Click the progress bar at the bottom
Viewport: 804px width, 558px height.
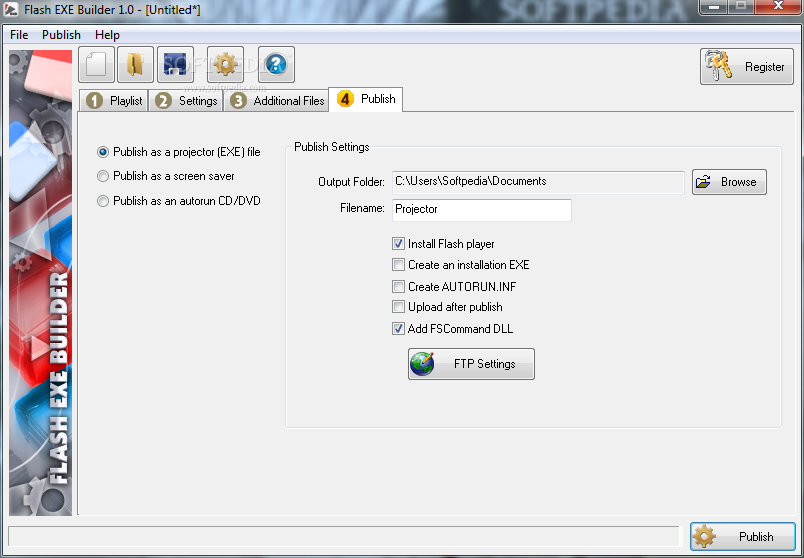click(344, 536)
